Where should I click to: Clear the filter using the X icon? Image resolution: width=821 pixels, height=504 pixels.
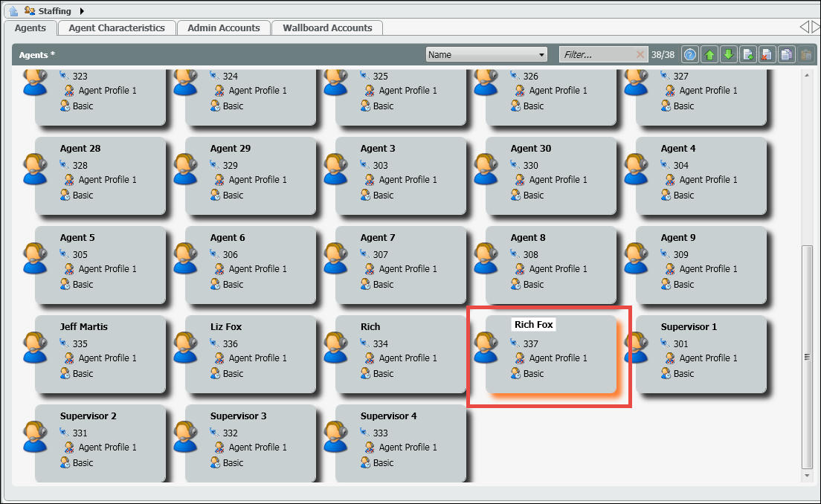tap(640, 54)
